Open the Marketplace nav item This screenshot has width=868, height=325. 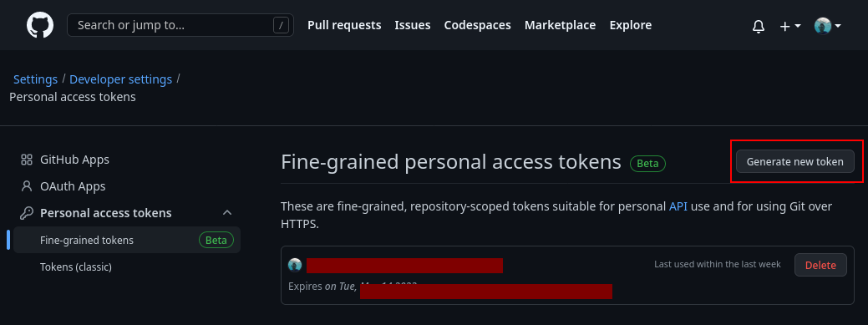coord(561,25)
